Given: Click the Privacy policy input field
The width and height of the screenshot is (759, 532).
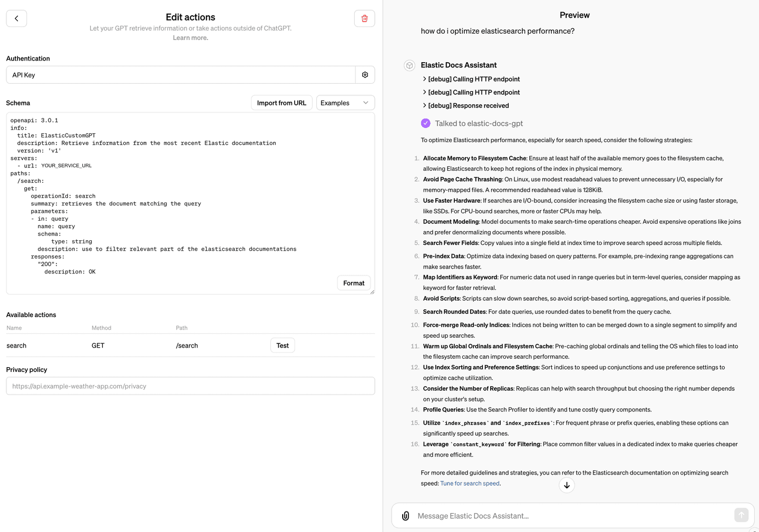Looking at the screenshot, I should (x=190, y=386).
